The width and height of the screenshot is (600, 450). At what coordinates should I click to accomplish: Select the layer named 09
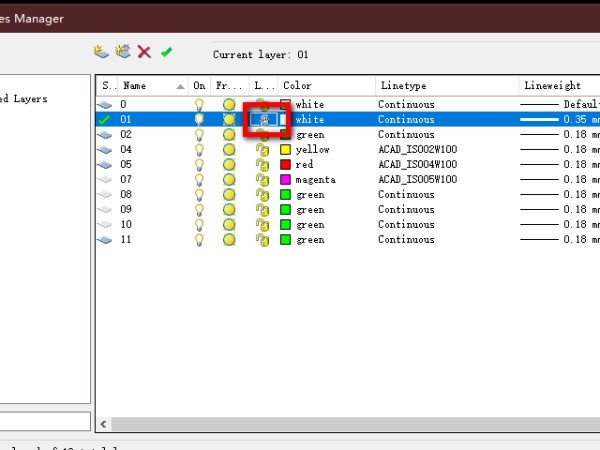pyautogui.click(x=127, y=210)
